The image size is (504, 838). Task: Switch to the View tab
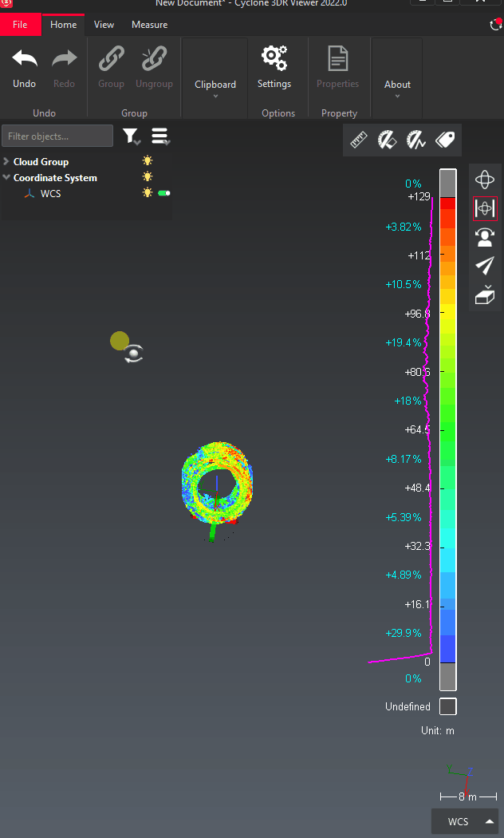tap(104, 25)
